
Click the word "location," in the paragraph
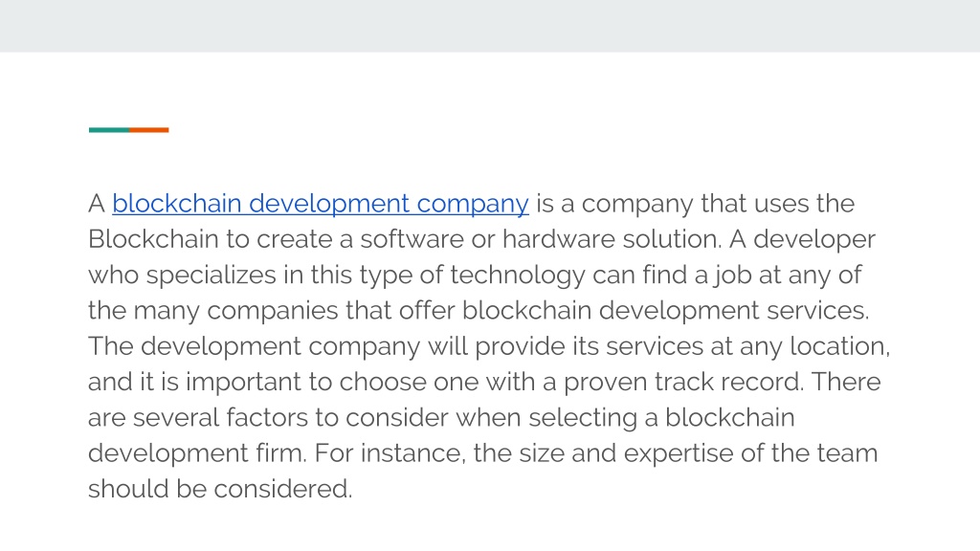pyautogui.click(x=840, y=346)
